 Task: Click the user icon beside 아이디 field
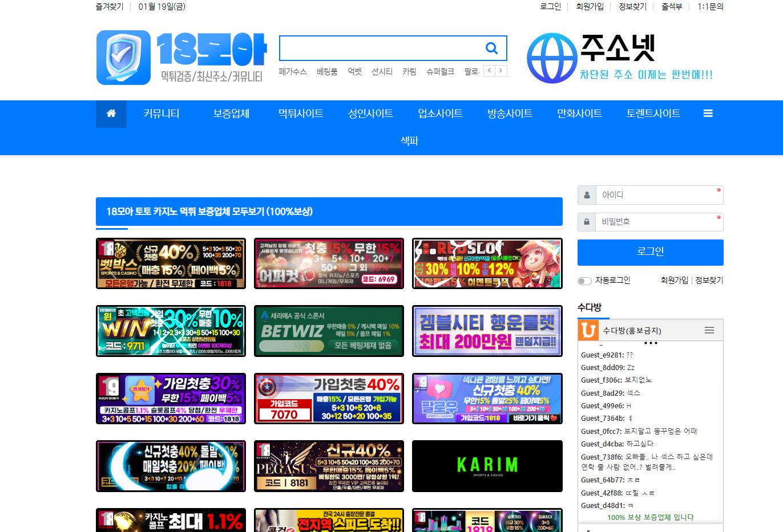(587, 195)
